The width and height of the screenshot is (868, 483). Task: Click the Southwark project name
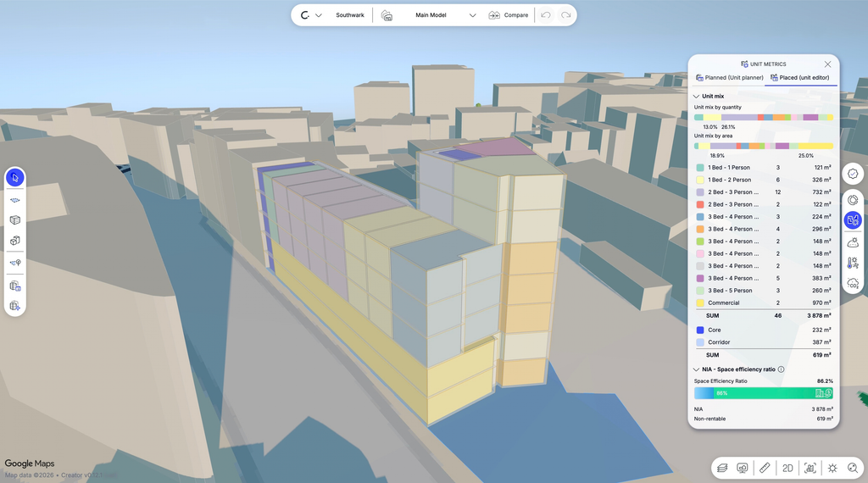[350, 15]
